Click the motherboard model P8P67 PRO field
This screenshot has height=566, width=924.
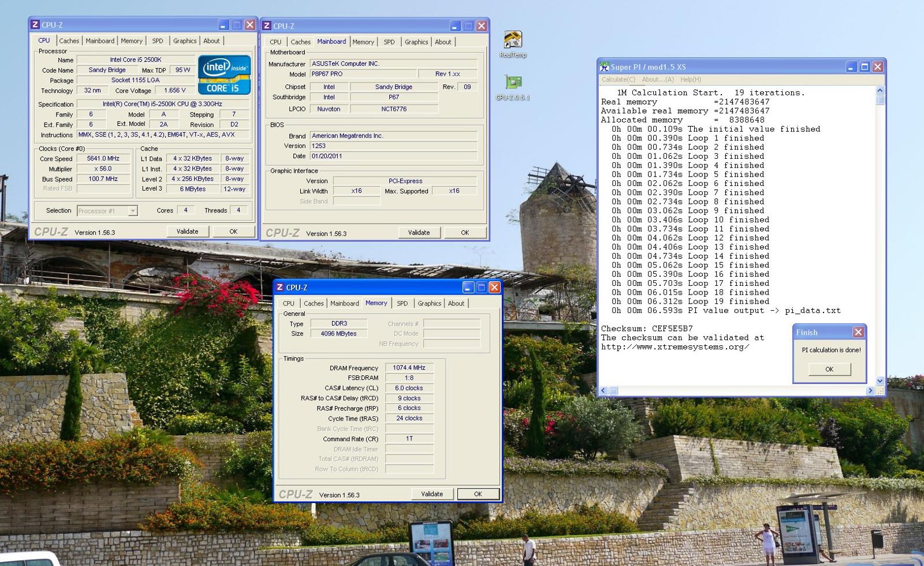point(363,74)
